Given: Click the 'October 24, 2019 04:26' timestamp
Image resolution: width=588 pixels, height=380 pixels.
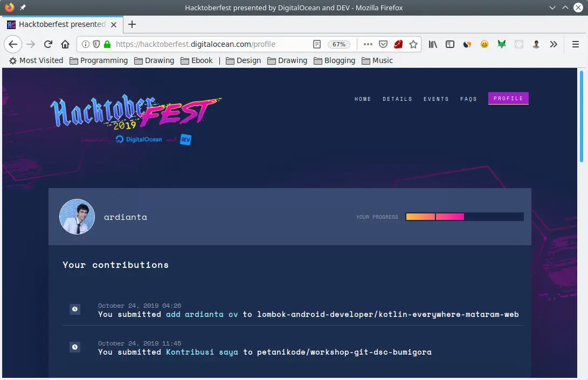Looking at the screenshot, I should 140,306.
